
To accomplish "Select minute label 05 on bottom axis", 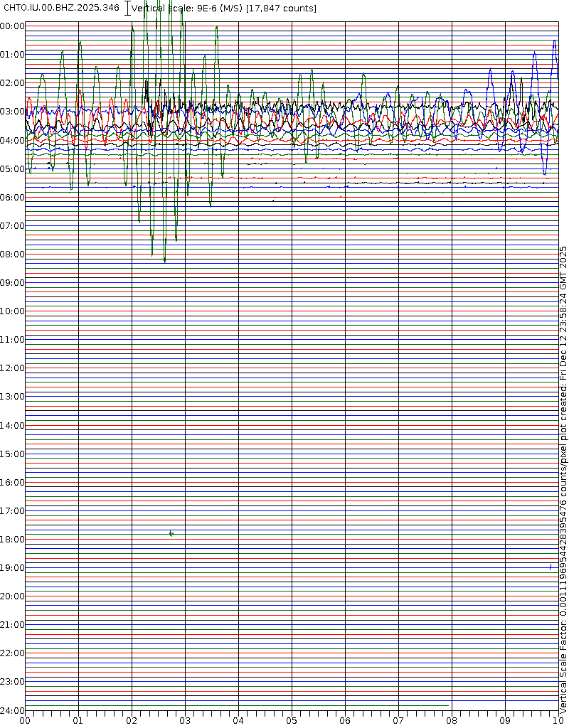I will coord(292,720).
